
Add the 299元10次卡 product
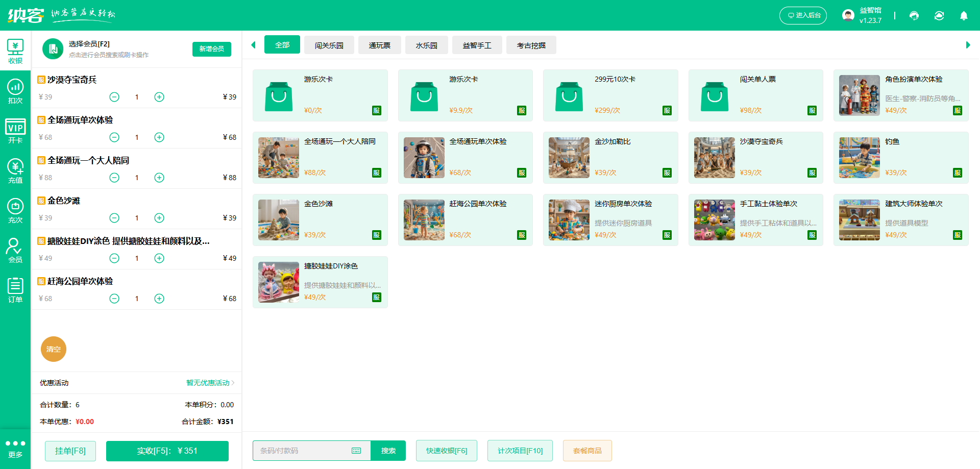click(610, 95)
